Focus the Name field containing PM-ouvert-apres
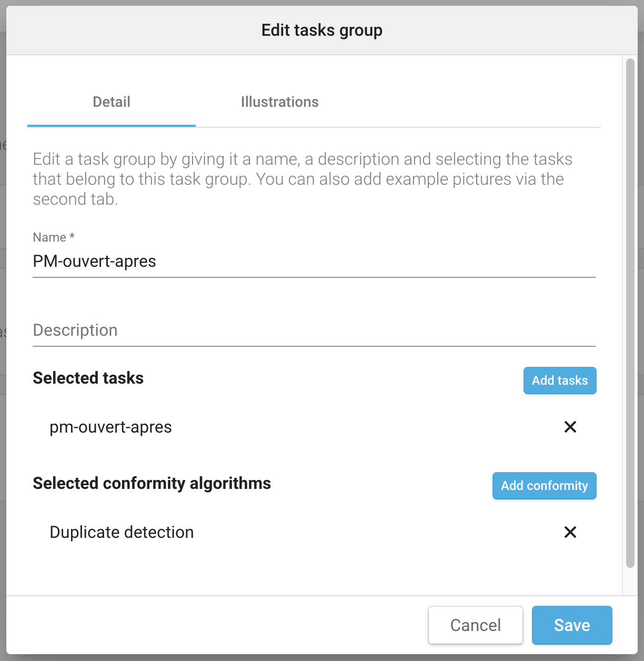This screenshot has height=661, width=644. (314, 262)
